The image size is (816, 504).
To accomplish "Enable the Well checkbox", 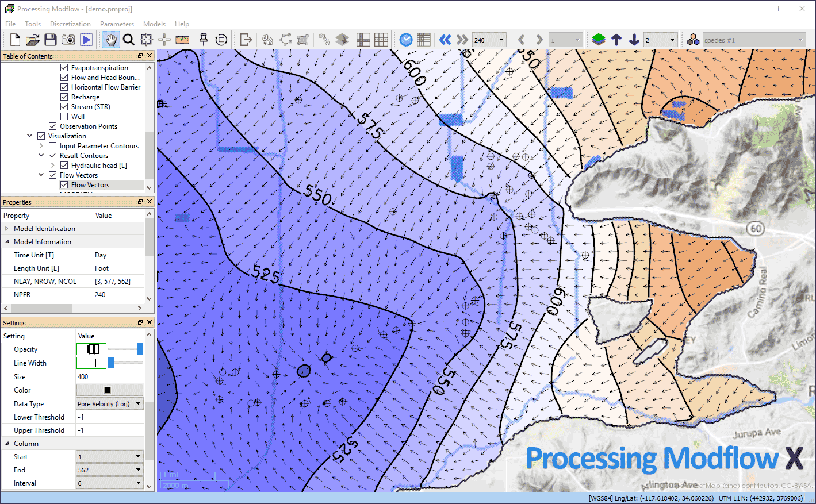I will click(64, 117).
